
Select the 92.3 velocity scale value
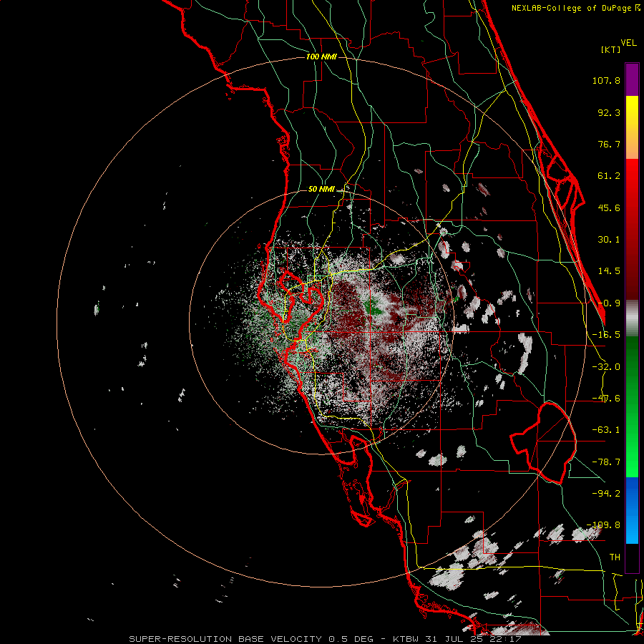point(609,112)
